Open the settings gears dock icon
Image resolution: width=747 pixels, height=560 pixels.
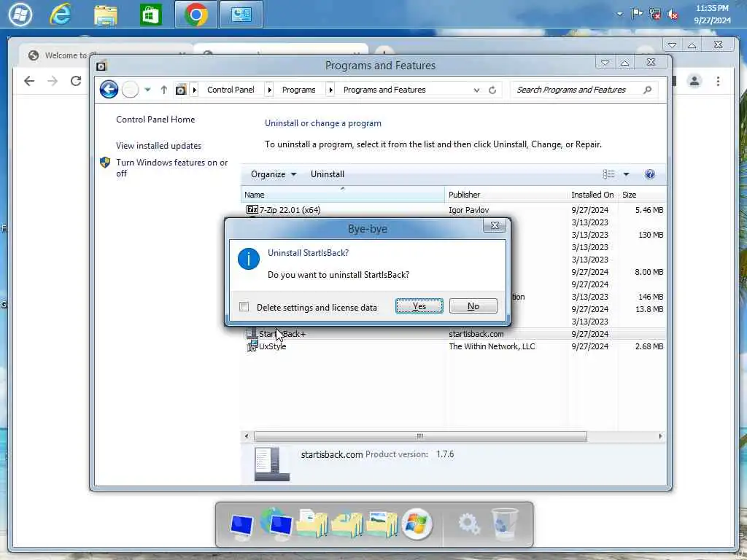[x=469, y=524]
